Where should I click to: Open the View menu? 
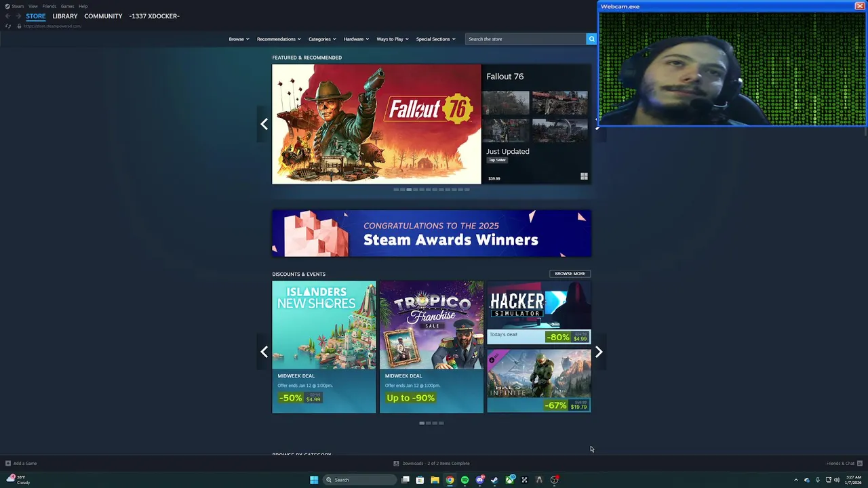[33, 6]
